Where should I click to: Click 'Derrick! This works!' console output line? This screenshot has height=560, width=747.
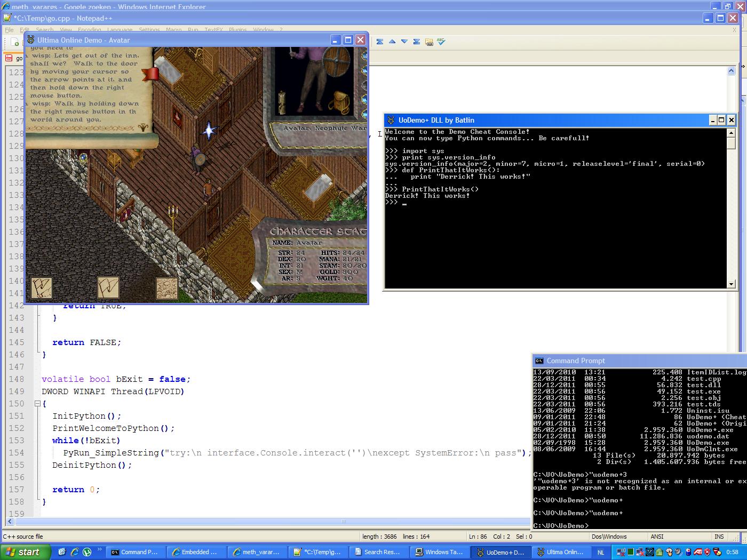pos(427,196)
